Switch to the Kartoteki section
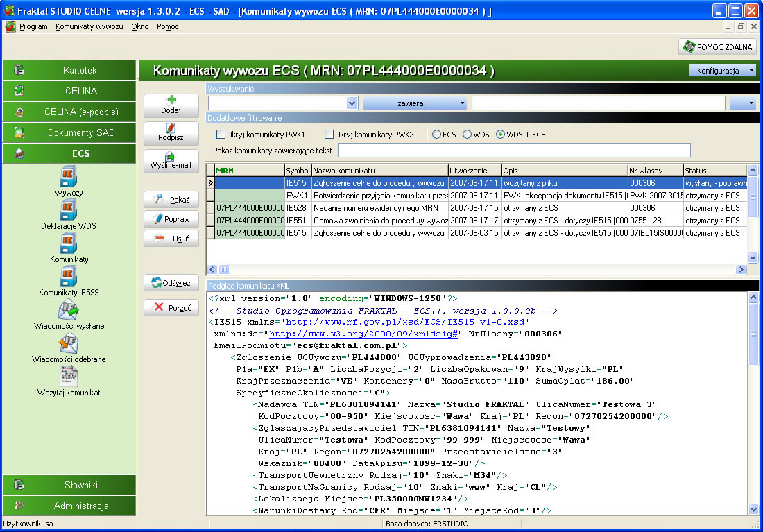Screen dimensions: 763x532 point(69,70)
